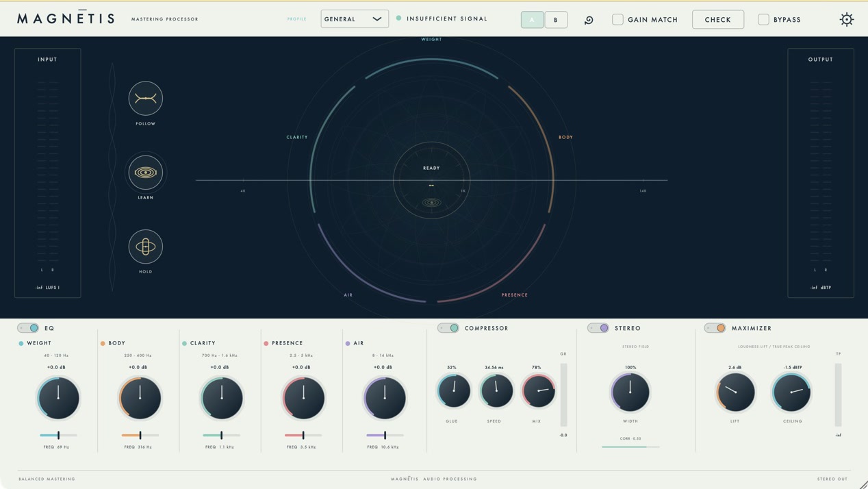868x489 pixels.
Task: Toggle the Maximizer section switch
Action: coord(715,328)
